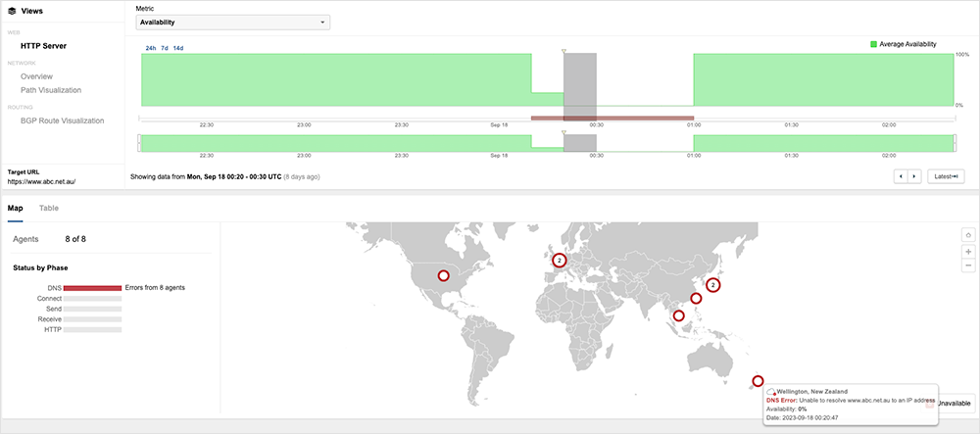Jump to Latest data button

coord(946,176)
